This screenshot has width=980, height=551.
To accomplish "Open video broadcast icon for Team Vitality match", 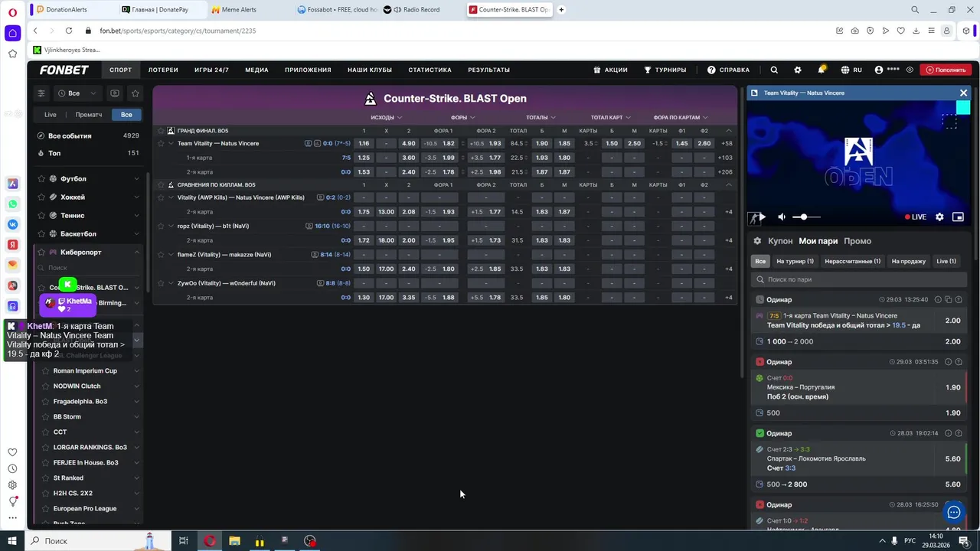I will [308, 143].
